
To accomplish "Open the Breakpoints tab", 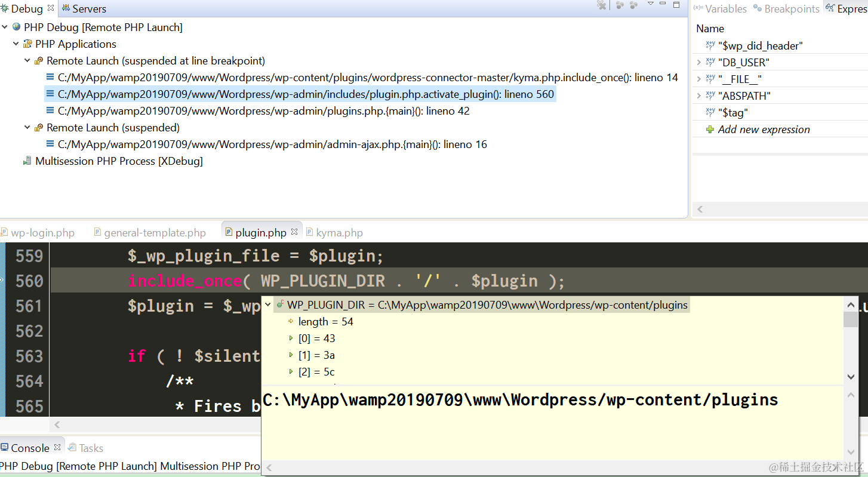I will tap(792, 9).
